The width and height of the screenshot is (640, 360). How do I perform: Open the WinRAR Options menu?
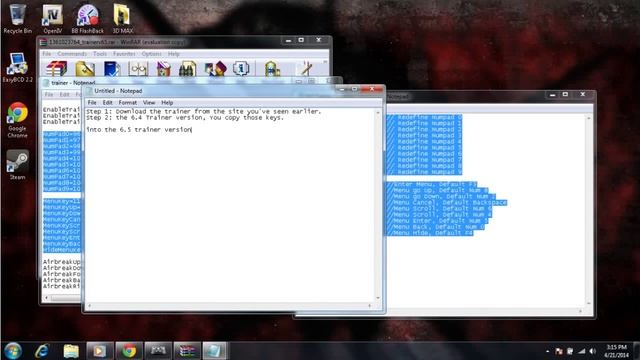click(x=151, y=54)
